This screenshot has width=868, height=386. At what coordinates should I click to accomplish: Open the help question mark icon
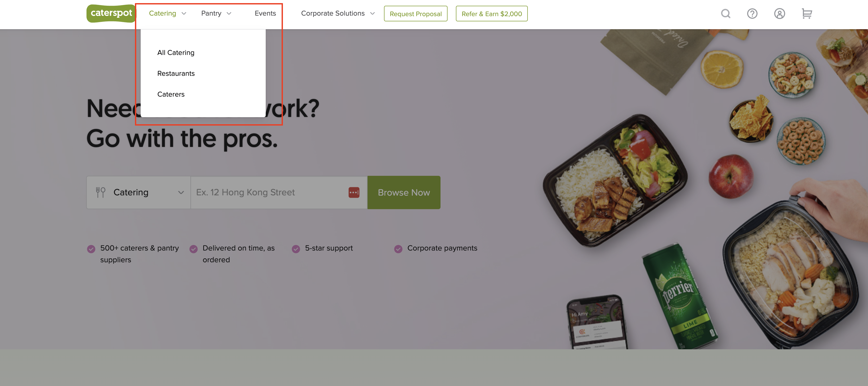pos(752,14)
